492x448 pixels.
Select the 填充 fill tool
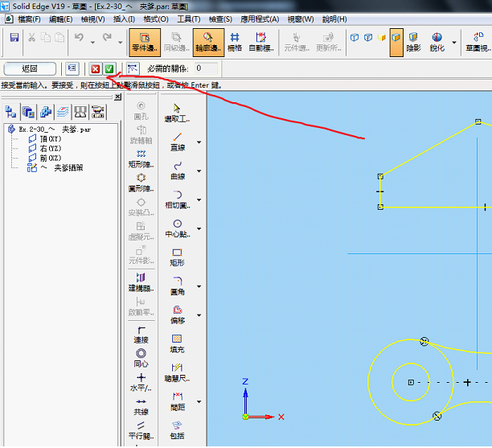click(178, 344)
